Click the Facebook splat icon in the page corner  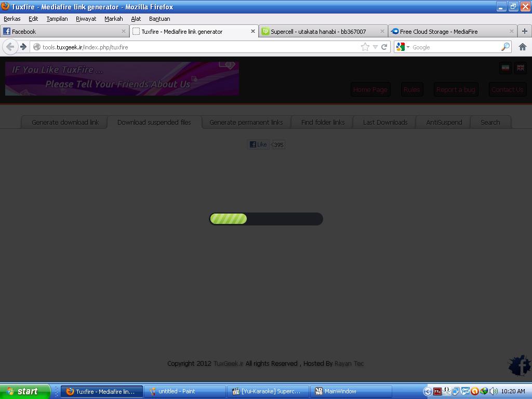520,365
